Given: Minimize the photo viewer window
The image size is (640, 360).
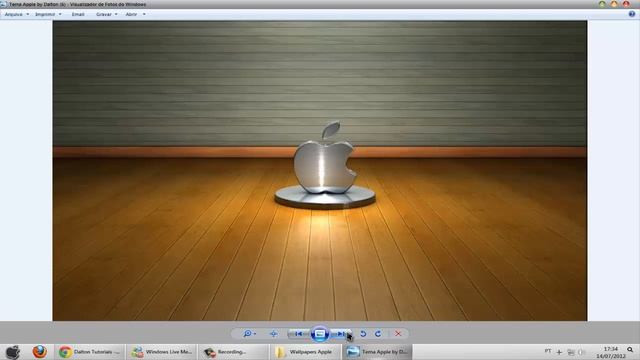Looking at the screenshot, I should coord(602,4).
